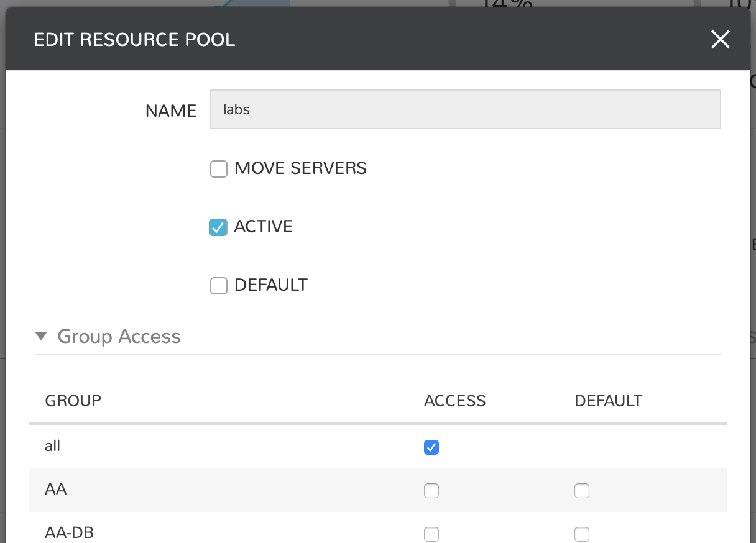Enable DEFAULT for the AA-DB group
The width and height of the screenshot is (756, 543).
[x=582, y=534]
